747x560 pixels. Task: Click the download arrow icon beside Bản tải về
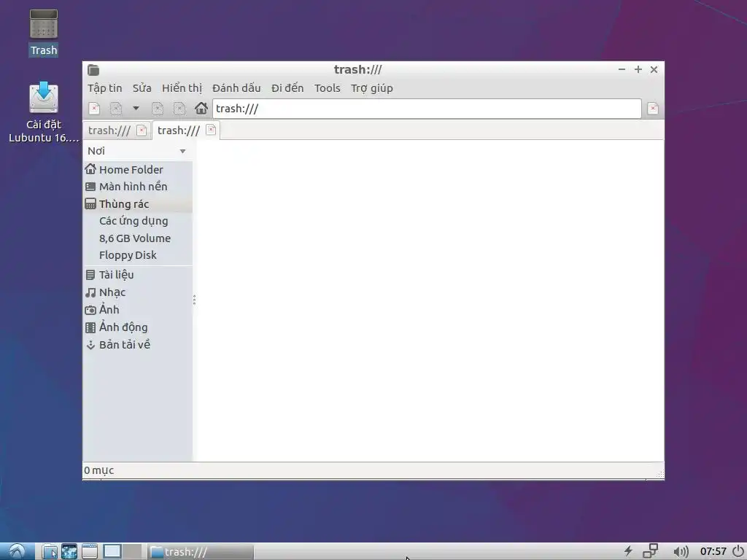coord(90,345)
